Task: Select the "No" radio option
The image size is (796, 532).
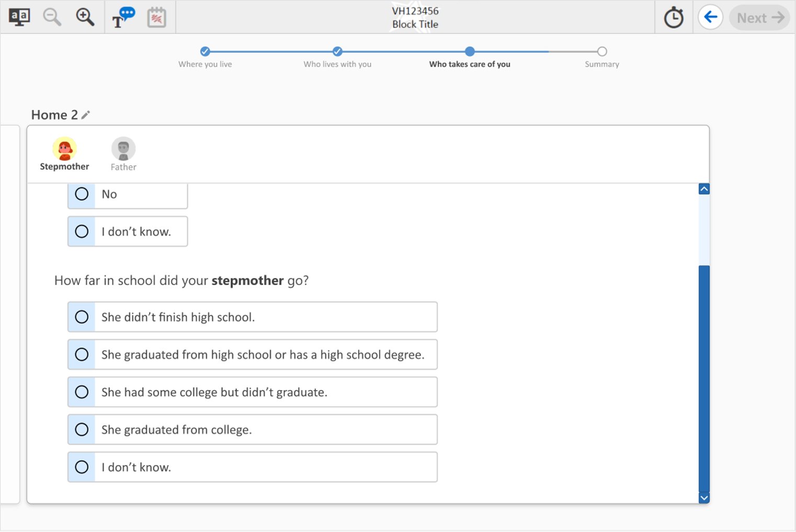Action: 82,194
